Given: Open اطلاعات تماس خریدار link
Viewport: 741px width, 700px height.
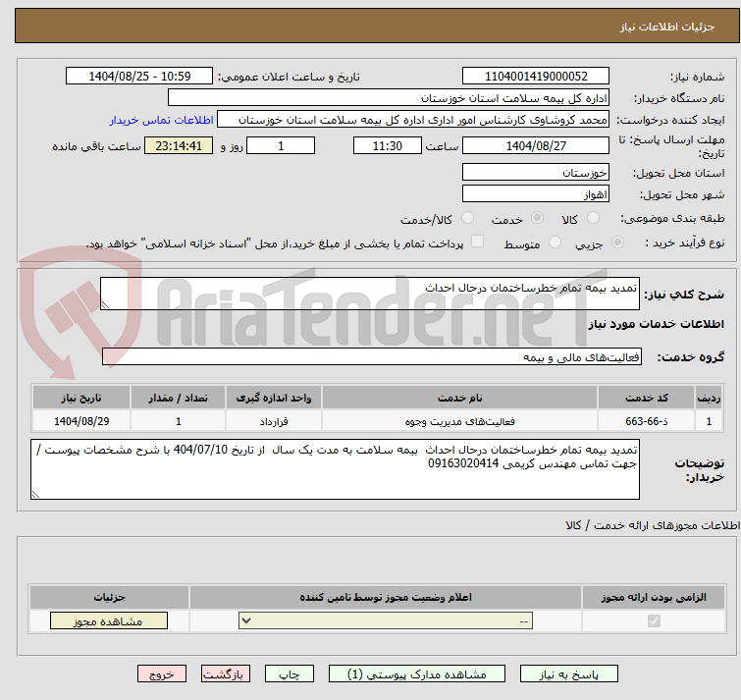Looking at the screenshot, I should (x=160, y=120).
